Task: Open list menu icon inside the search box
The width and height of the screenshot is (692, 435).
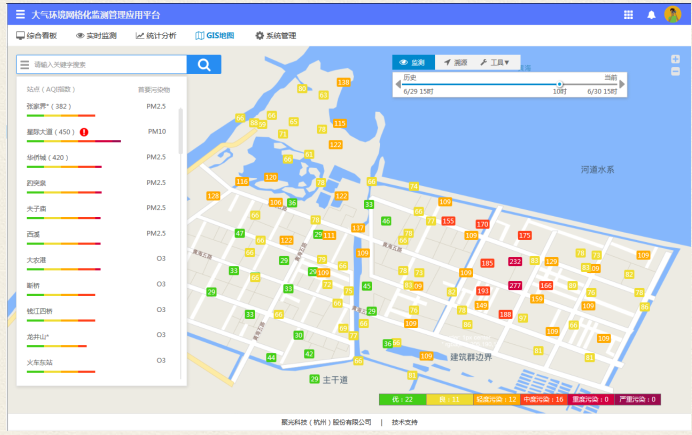Action: coord(25,65)
